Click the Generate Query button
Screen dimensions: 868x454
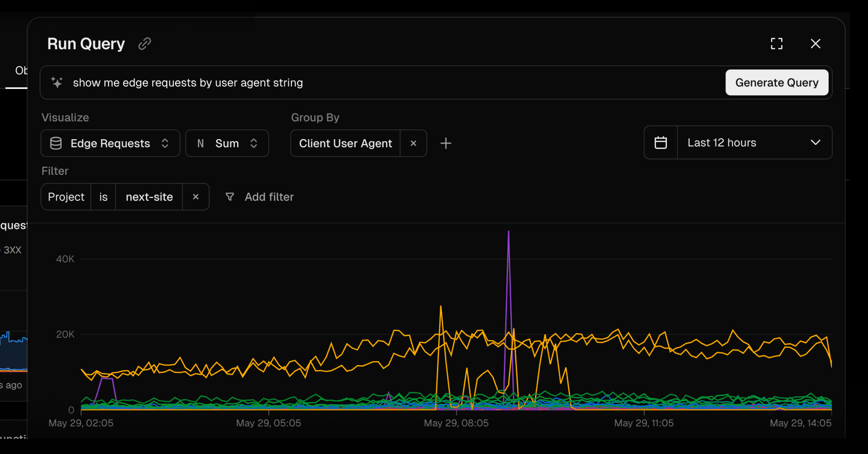776,83
